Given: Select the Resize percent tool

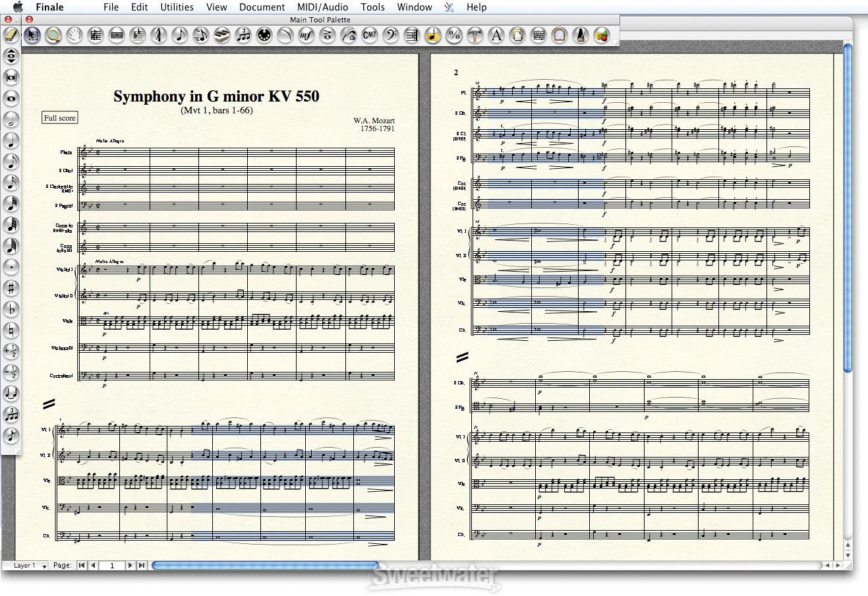Looking at the screenshot, I should (x=454, y=36).
